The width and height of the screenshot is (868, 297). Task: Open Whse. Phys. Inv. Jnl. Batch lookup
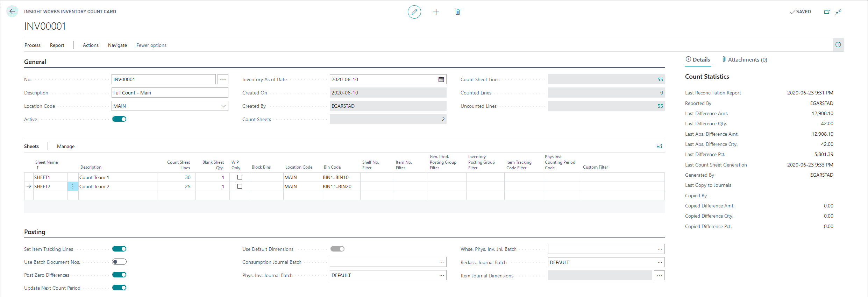(660, 249)
